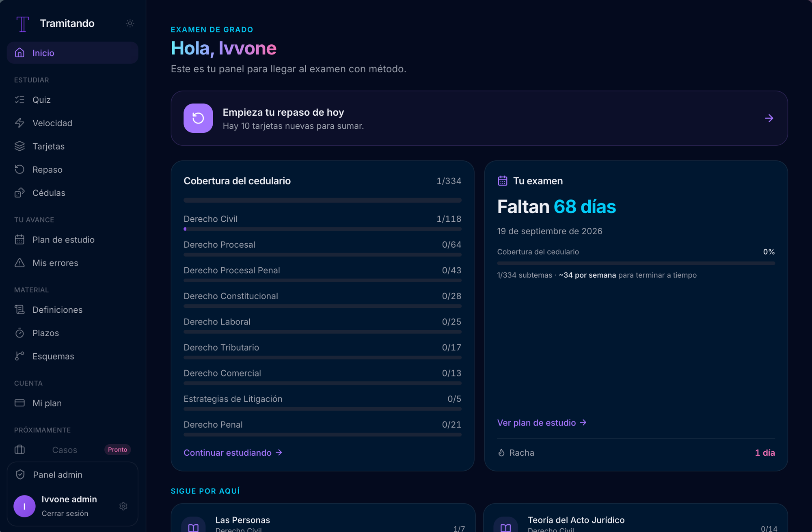Select the Derecho Tributario row

tap(322, 350)
